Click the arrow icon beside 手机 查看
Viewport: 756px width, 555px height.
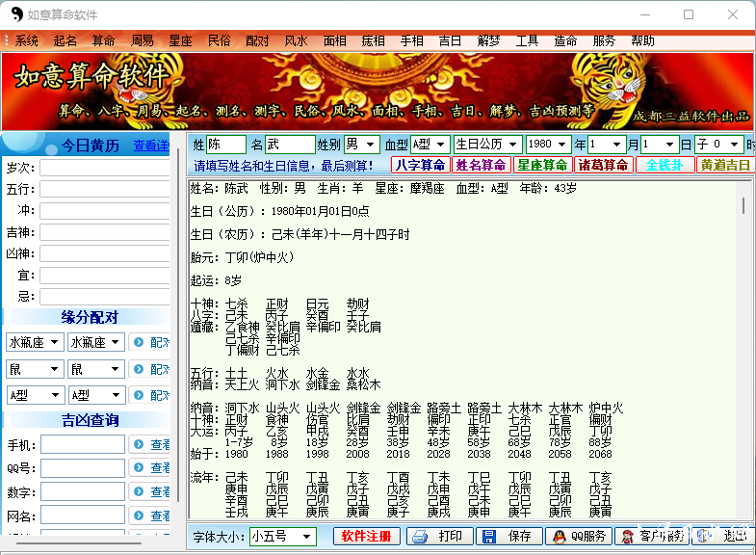tap(139, 445)
